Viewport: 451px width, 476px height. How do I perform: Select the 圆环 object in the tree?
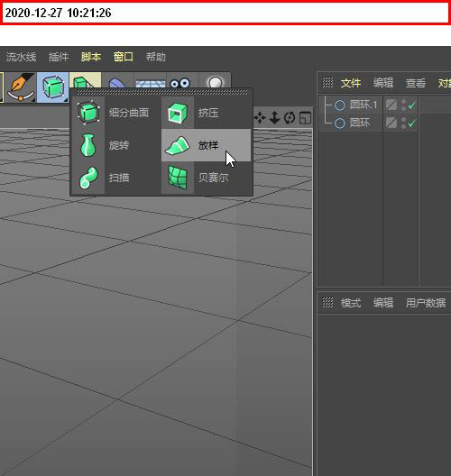click(x=360, y=123)
